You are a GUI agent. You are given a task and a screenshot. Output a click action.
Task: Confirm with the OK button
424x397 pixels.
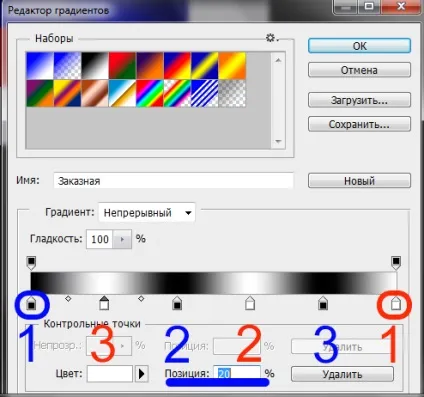359,46
